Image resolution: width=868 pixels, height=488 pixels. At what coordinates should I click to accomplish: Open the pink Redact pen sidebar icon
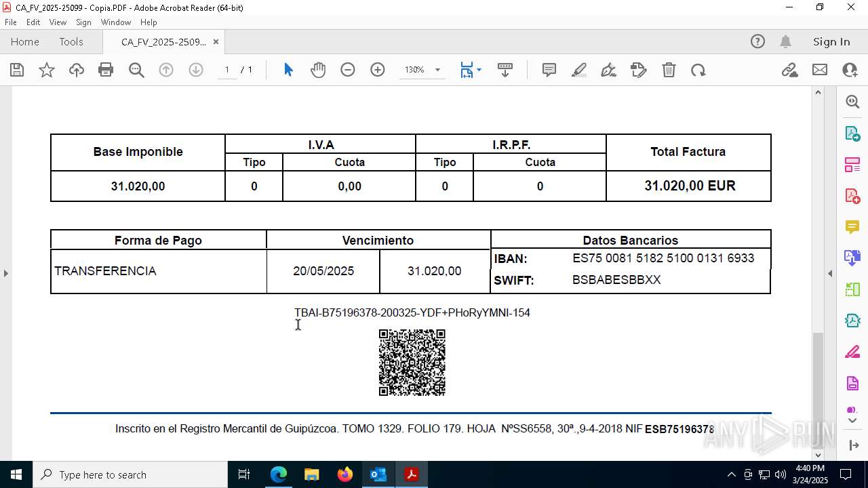click(852, 352)
